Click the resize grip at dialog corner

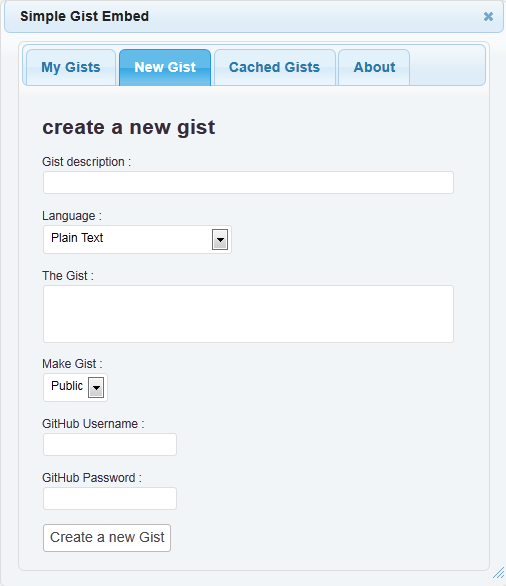click(499, 573)
